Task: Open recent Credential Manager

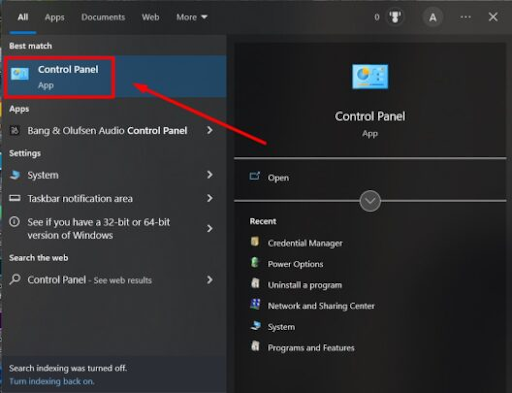Action: tap(305, 243)
